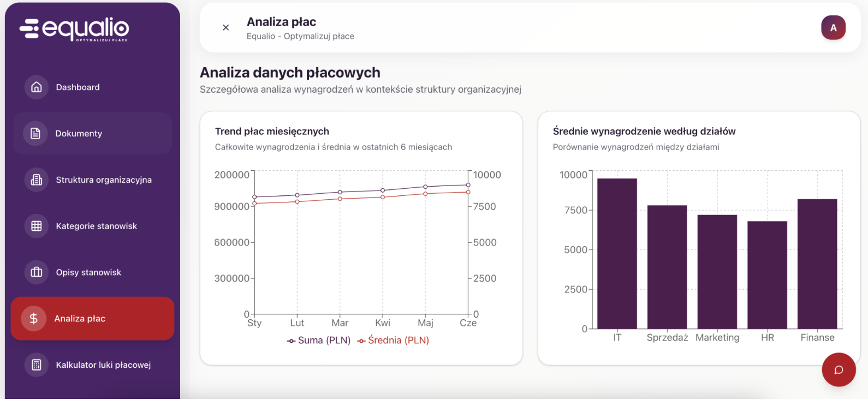Click the IT bar in department chart

(x=617, y=254)
